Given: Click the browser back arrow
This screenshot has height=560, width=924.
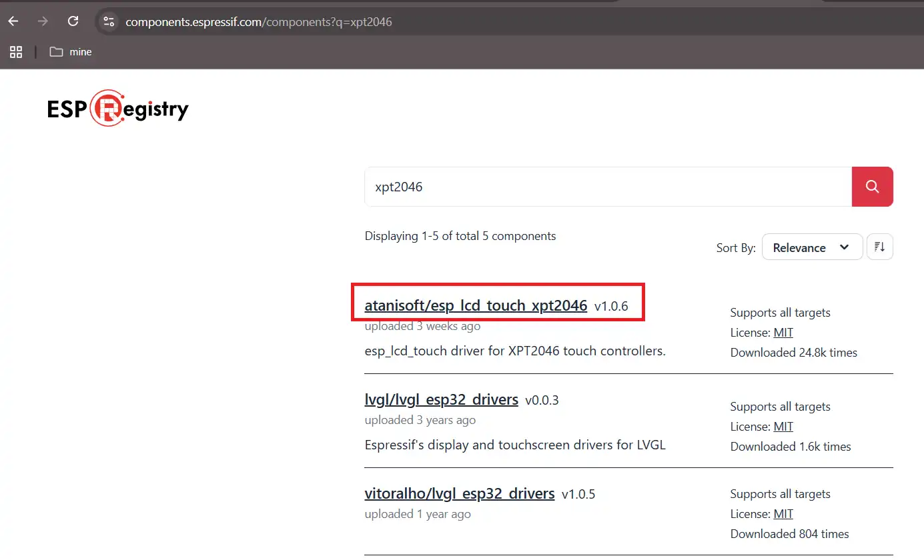Looking at the screenshot, I should click(13, 21).
